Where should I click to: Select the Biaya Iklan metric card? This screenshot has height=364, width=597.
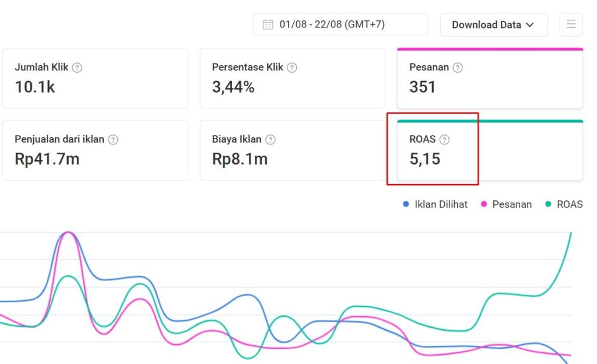[292, 151]
